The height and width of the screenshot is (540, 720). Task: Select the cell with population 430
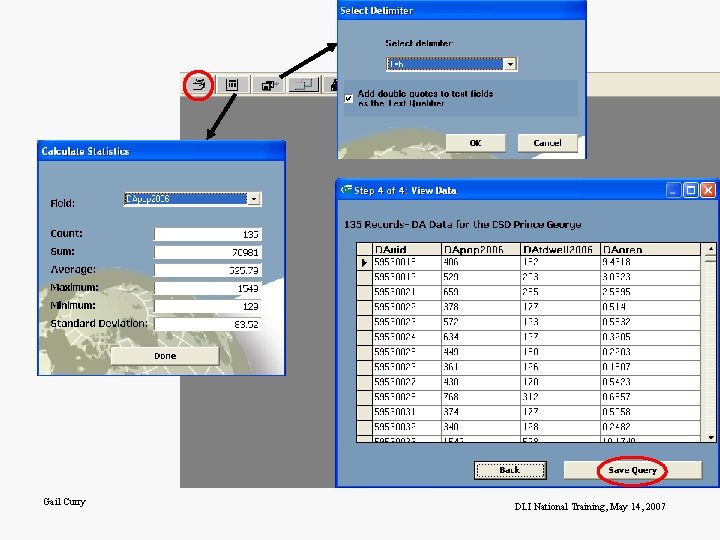click(481, 382)
